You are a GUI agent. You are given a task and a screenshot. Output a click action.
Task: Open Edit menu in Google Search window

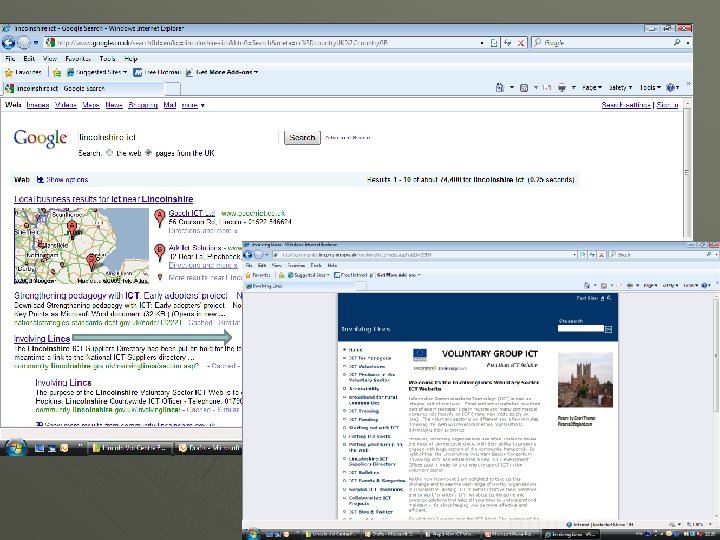(x=29, y=58)
